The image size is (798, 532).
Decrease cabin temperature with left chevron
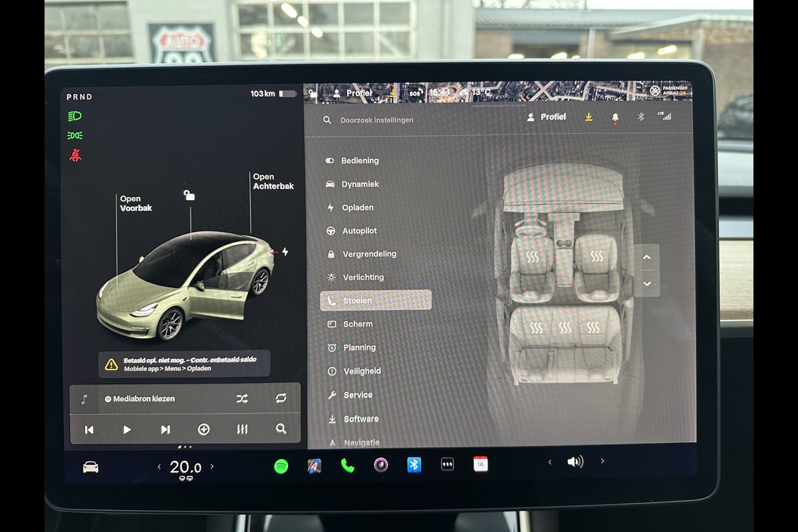point(159,467)
